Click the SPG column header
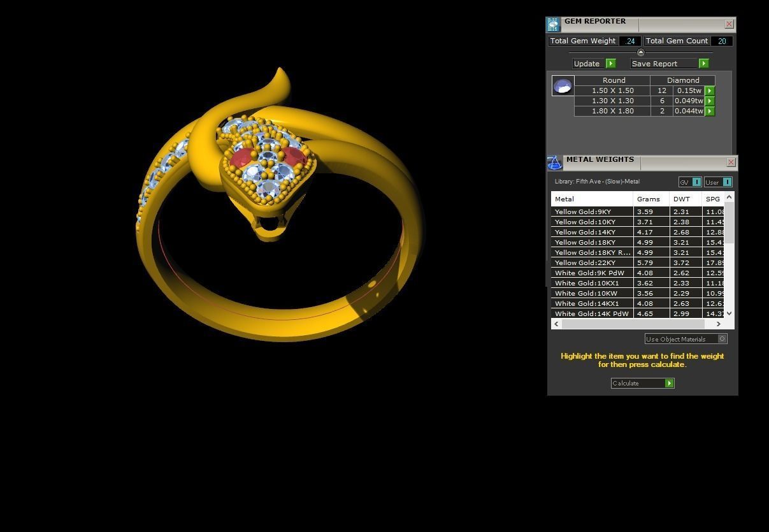This screenshot has width=769, height=532. tap(714, 199)
